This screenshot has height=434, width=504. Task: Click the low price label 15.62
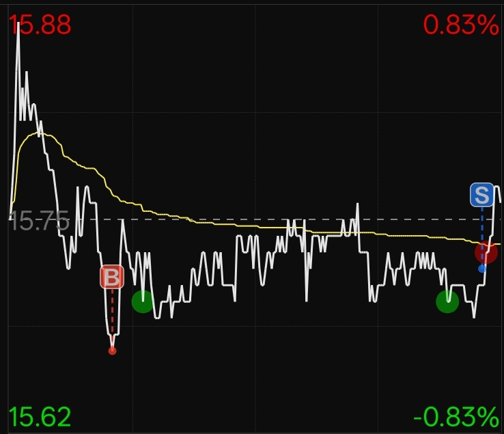(40, 417)
